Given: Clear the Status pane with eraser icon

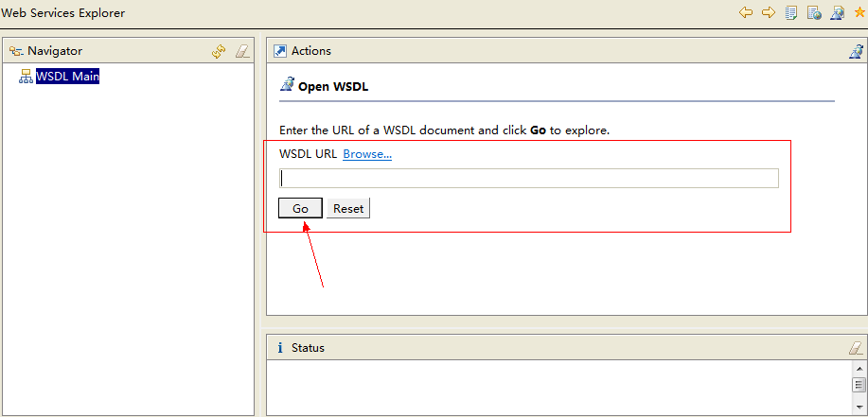Looking at the screenshot, I should pos(856,348).
